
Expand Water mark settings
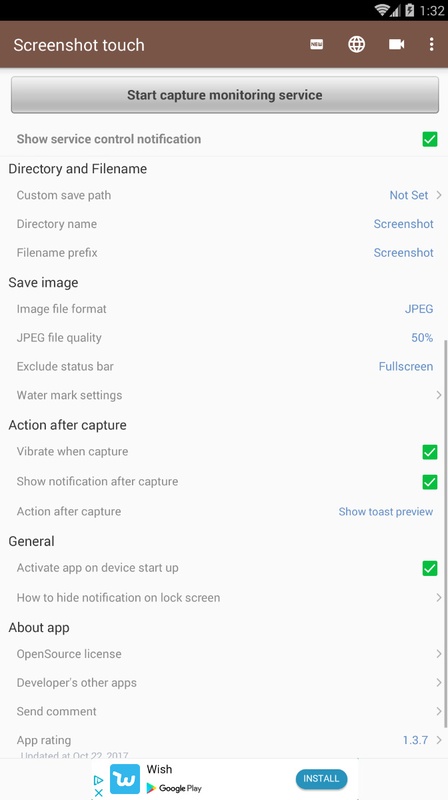pyautogui.click(x=224, y=395)
